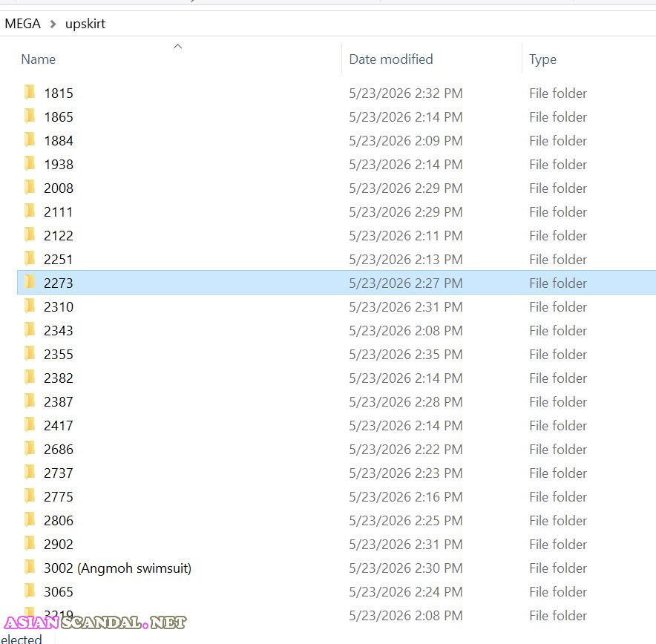The width and height of the screenshot is (656, 644).
Task: Click the folder icon for 2343
Action: coord(30,329)
